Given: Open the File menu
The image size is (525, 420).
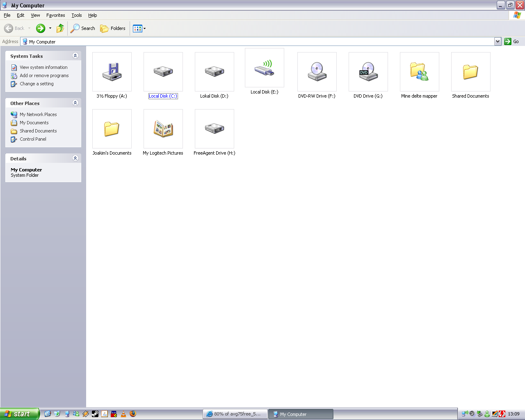Looking at the screenshot, I should click(x=7, y=15).
